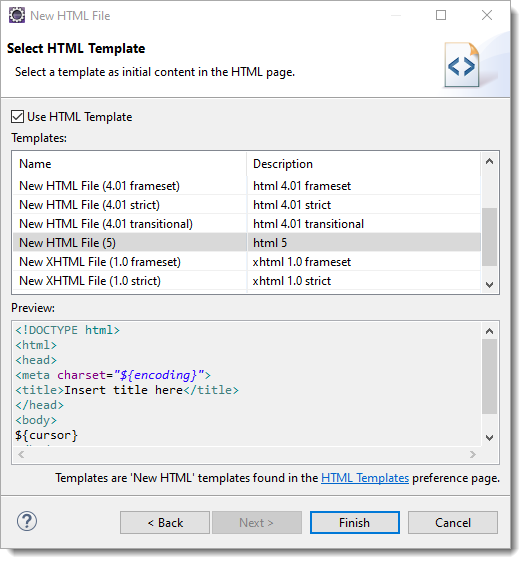This screenshot has height=564, width=526.
Task: Go to previous page with Back button
Action: click(165, 523)
